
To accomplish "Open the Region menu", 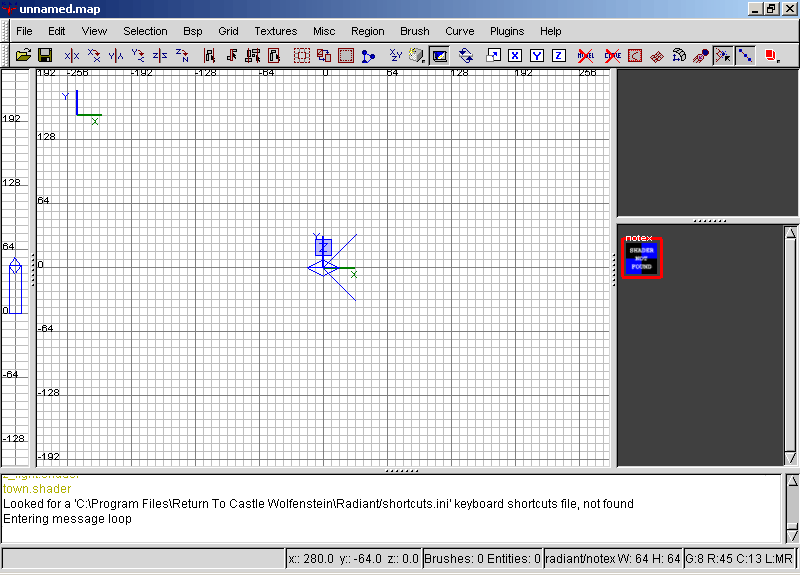I will click(367, 31).
